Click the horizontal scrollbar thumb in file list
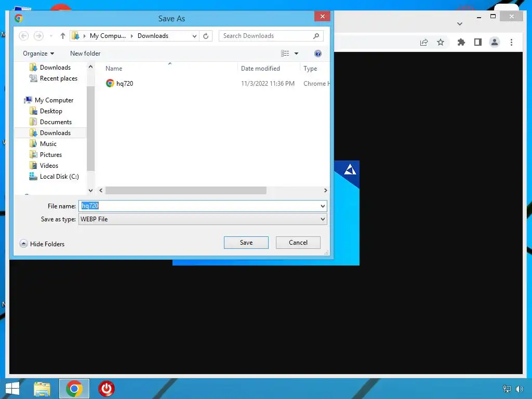 [x=185, y=190]
